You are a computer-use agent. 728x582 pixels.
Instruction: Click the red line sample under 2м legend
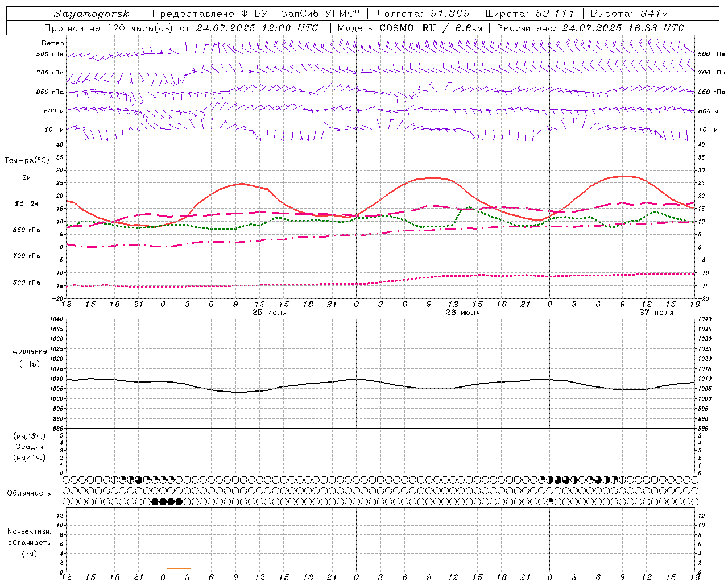coord(26,184)
